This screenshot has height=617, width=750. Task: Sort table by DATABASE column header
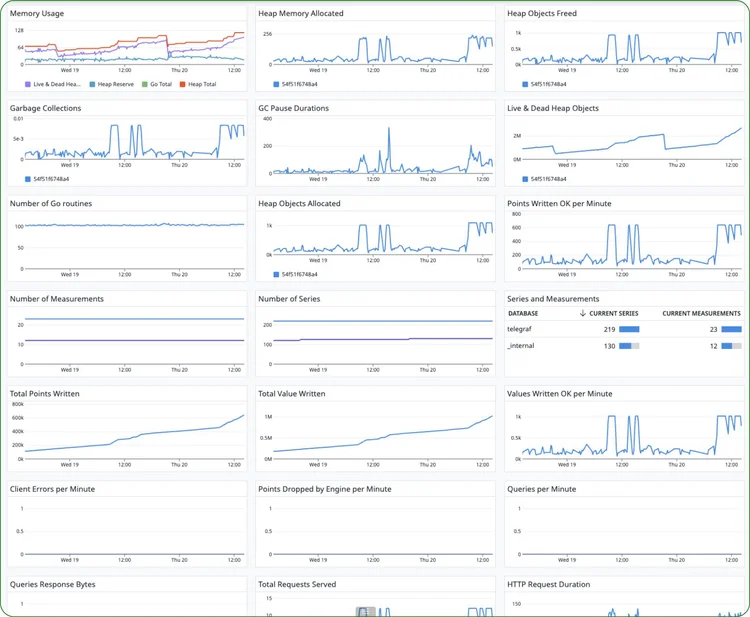click(523, 313)
